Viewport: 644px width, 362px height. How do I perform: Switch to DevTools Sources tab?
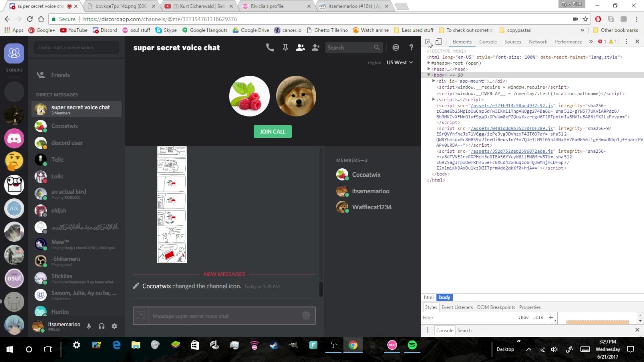click(513, 42)
